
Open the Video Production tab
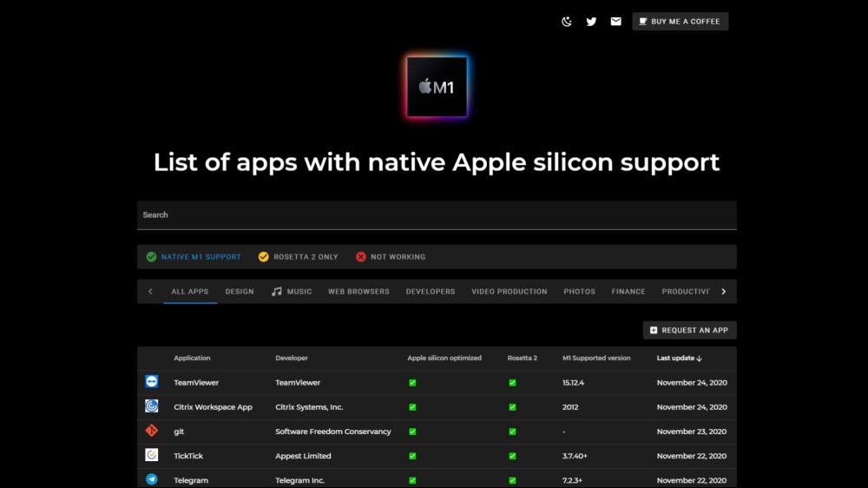coord(510,292)
